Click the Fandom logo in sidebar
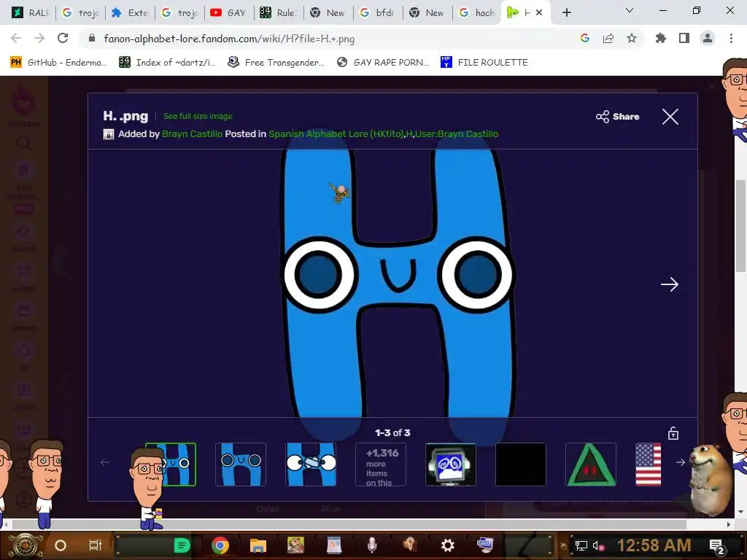The height and width of the screenshot is (560, 747). coord(23,105)
